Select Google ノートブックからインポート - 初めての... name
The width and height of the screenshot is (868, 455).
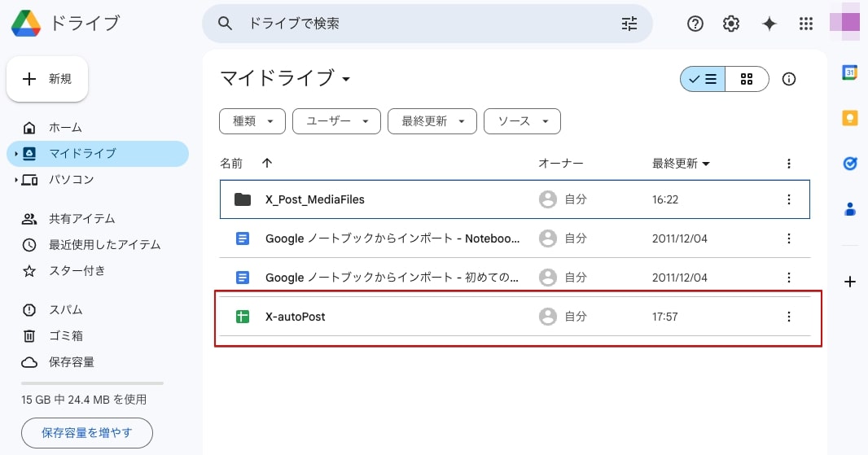pos(392,278)
